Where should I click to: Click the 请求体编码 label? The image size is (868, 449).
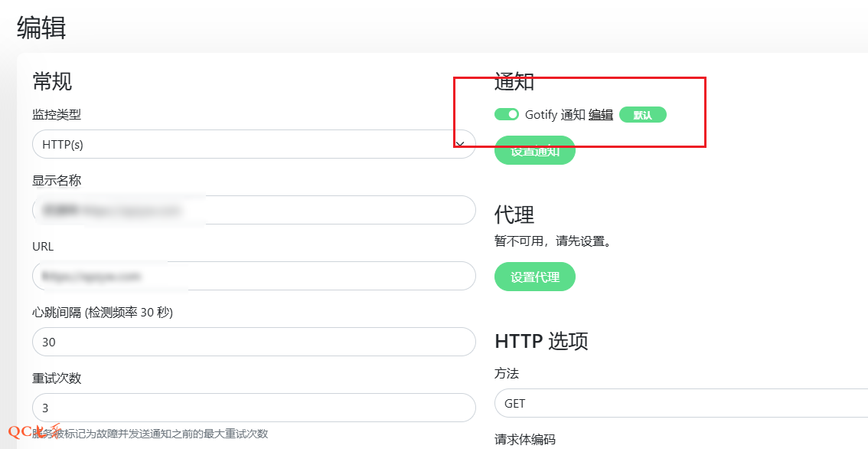click(x=524, y=440)
